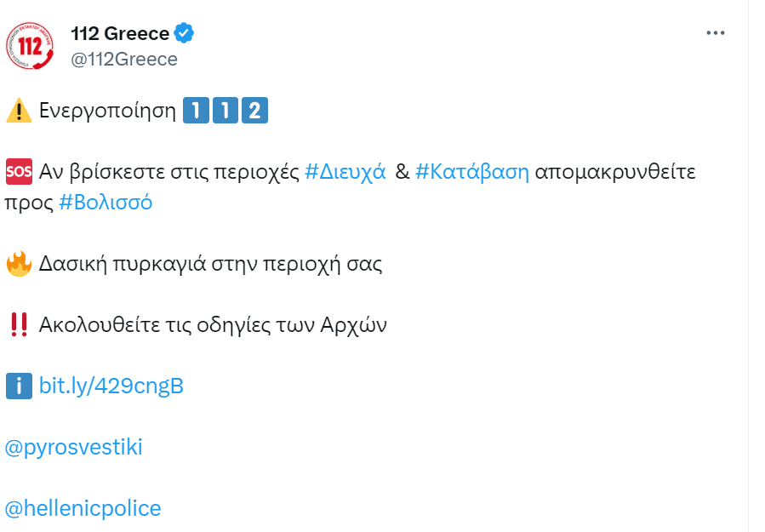
Task: Click the blue information emoji
Action: 19,386
